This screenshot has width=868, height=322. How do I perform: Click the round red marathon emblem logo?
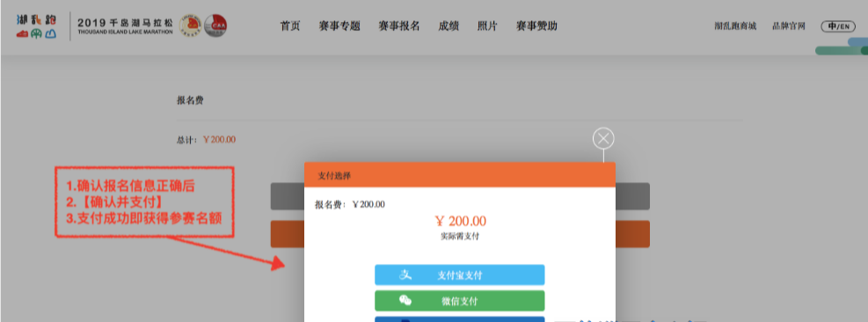click(x=190, y=26)
